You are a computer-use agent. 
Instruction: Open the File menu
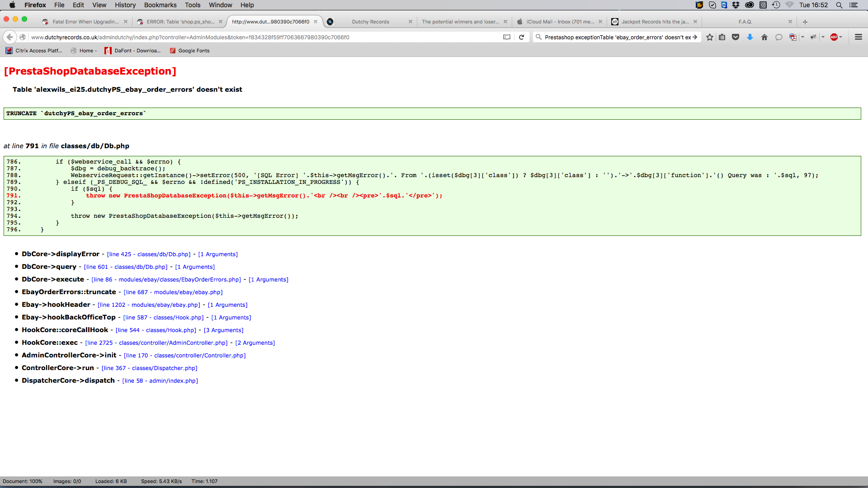(x=59, y=5)
